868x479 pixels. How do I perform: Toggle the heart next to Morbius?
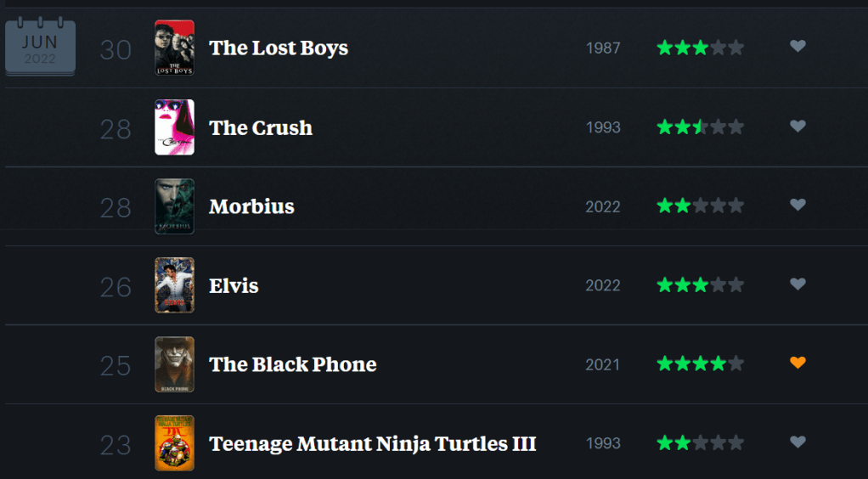(x=798, y=205)
